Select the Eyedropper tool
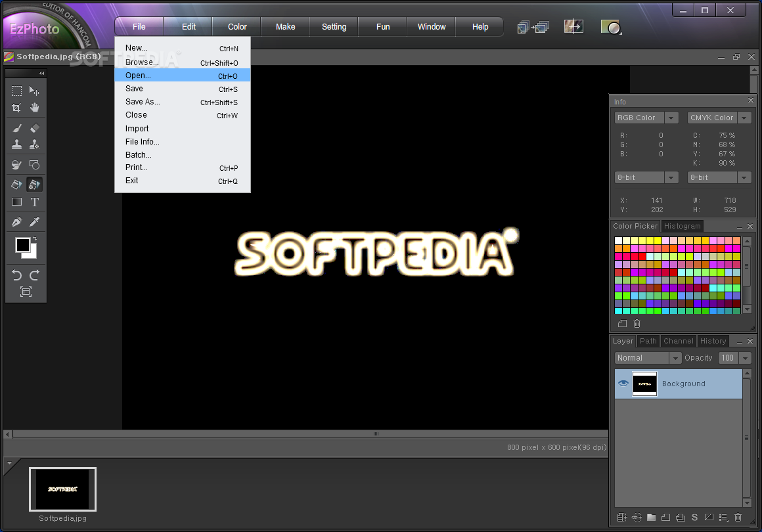The image size is (762, 532). pyautogui.click(x=35, y=222)
